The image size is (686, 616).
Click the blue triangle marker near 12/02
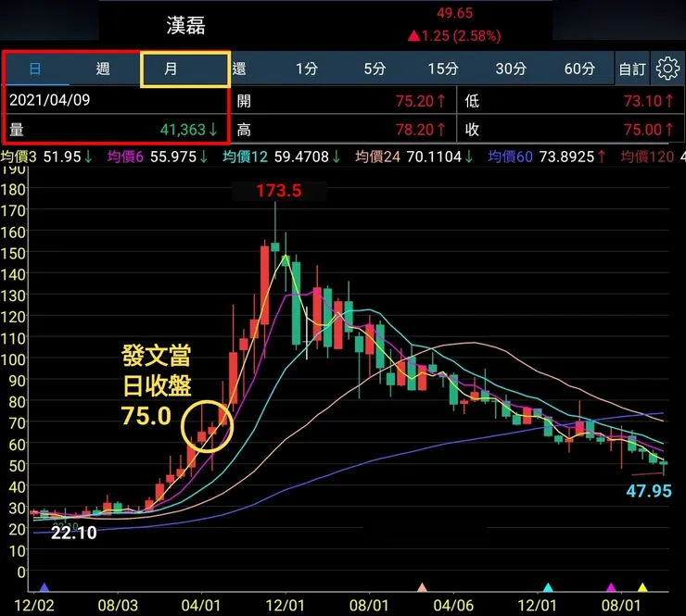[44, 587]
